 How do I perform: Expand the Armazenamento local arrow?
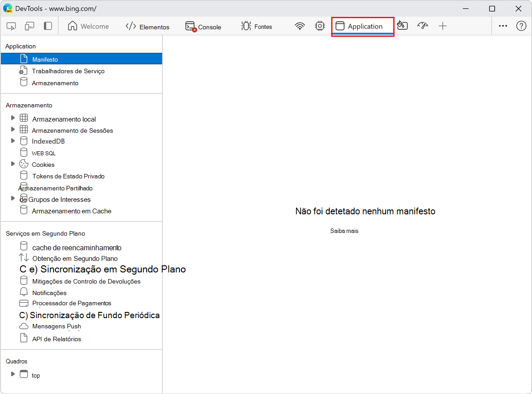12,118
